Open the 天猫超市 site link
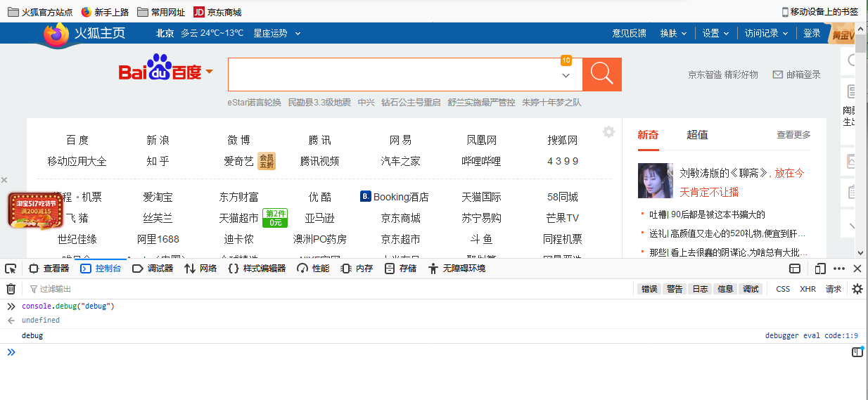This screenshot has width=868, height=400. pos(238,218)
